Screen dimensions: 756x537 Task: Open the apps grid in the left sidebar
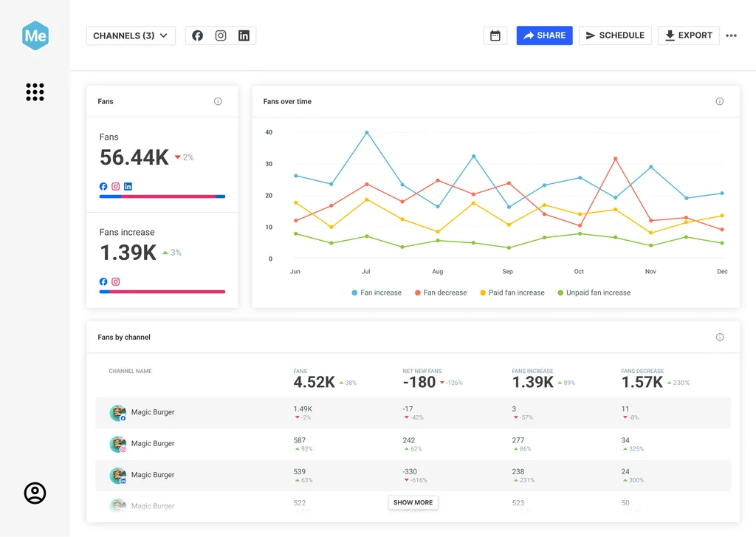click(35, 92)
